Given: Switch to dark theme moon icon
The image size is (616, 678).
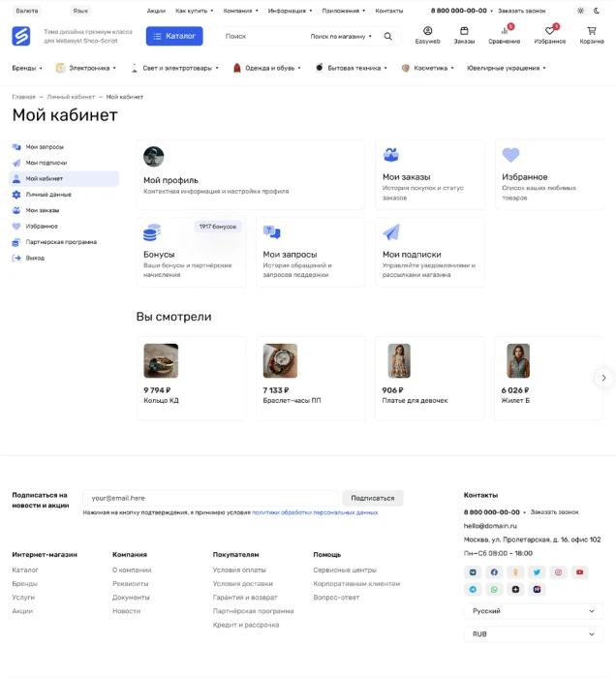Looking at the screenshot, I should [x=597, y=11].
